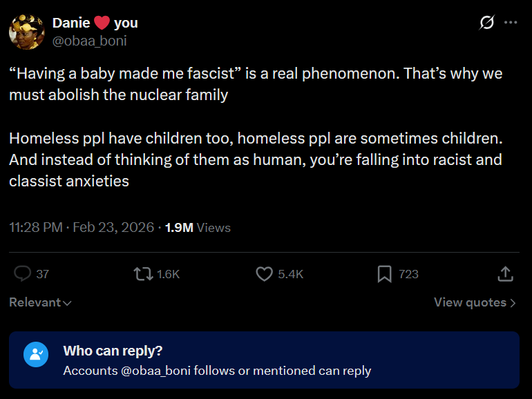View the 1.9M Views analytics
The image size is (532, 399).
198,227
